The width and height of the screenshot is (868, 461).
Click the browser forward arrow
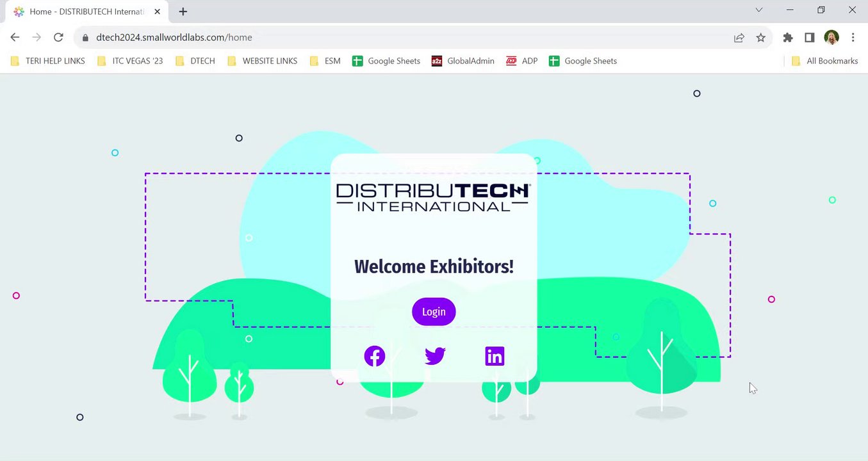pyautogui.click(x=37, y=37)
